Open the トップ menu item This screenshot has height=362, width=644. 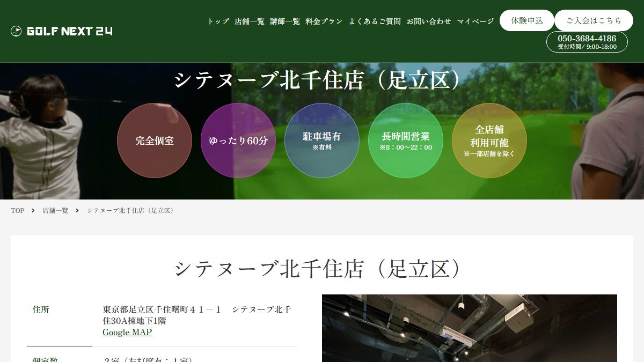tap(218, 21)
